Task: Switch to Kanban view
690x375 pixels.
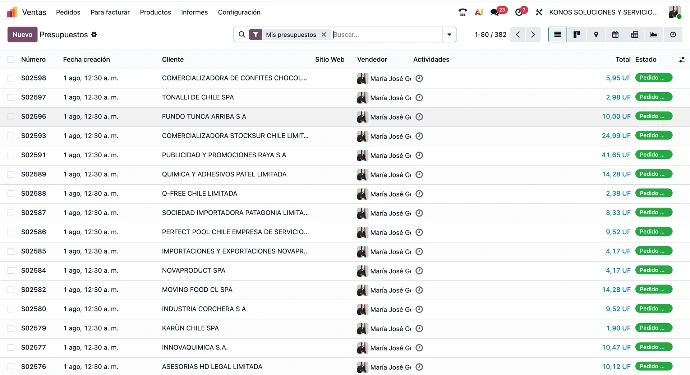Action: [576, 34]
